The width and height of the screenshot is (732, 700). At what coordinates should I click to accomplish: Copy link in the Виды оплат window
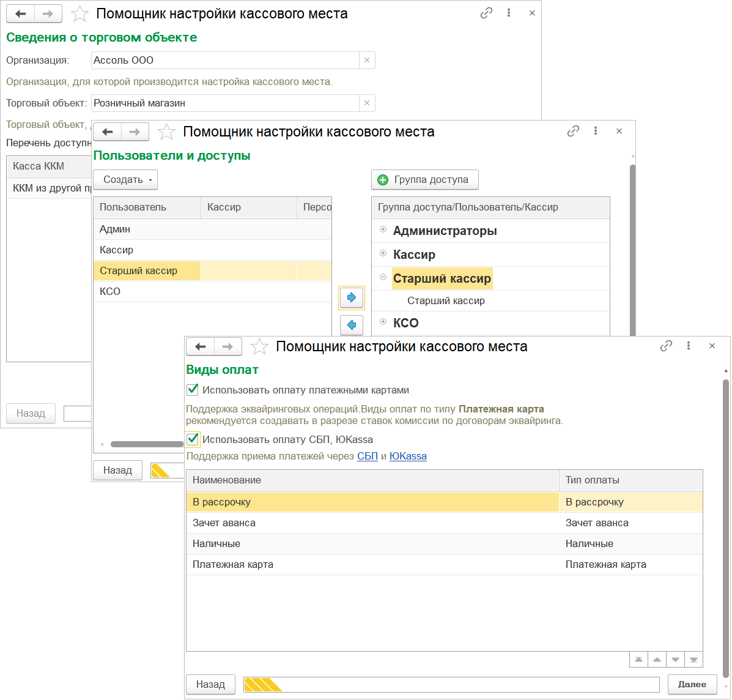pos(666,346)
